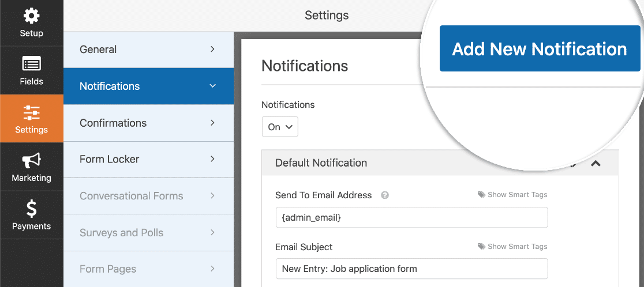The width and height of the screenshot is (644, 287).
Task: Open the Surveys and Polls section
Action: (149, 232)
